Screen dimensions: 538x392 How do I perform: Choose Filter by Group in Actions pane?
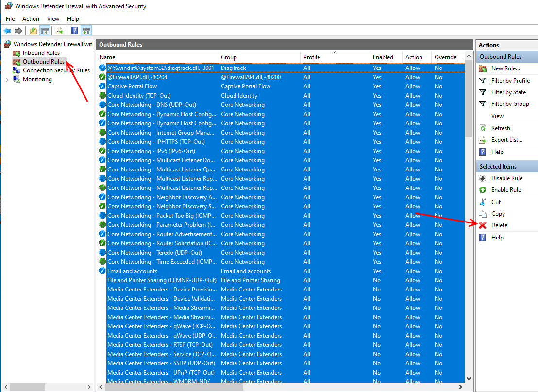click(x=510, y=103)
